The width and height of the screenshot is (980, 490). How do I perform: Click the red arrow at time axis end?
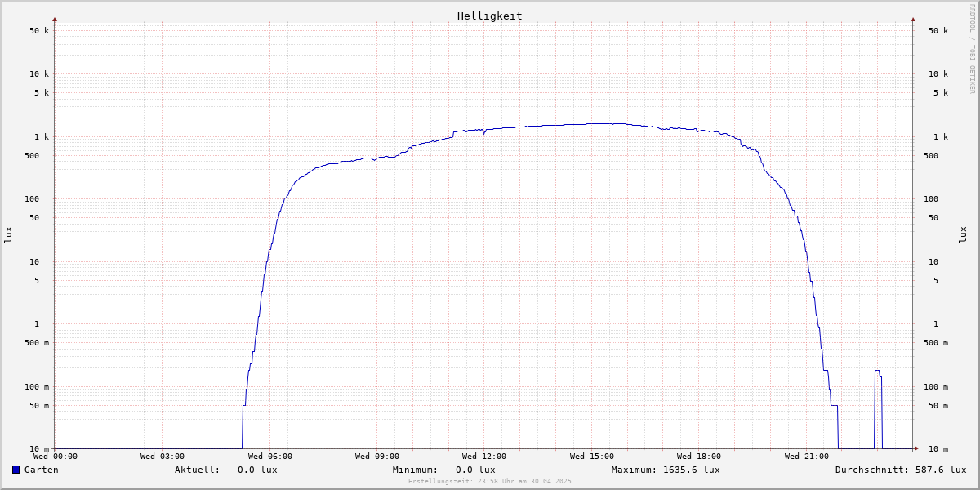[x=916, y=448]
